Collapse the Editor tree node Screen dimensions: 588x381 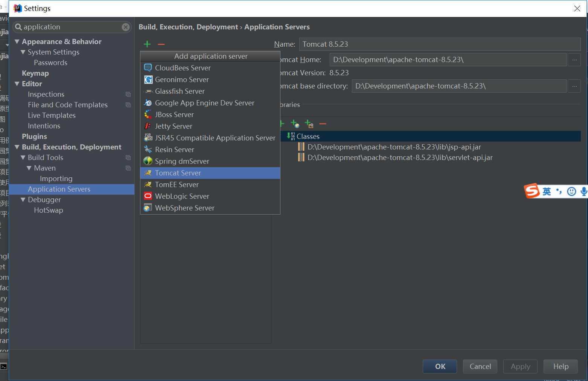(x=17, y=84)
